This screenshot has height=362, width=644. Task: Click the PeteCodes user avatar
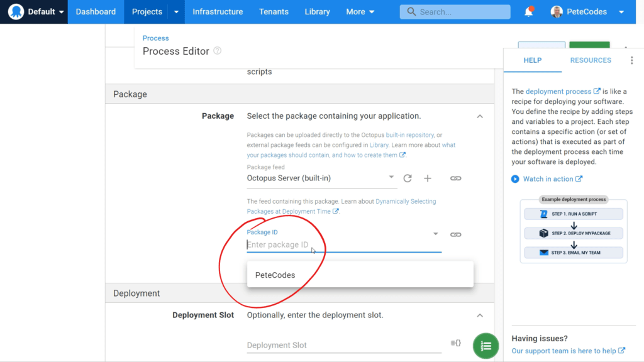[557, 12]
